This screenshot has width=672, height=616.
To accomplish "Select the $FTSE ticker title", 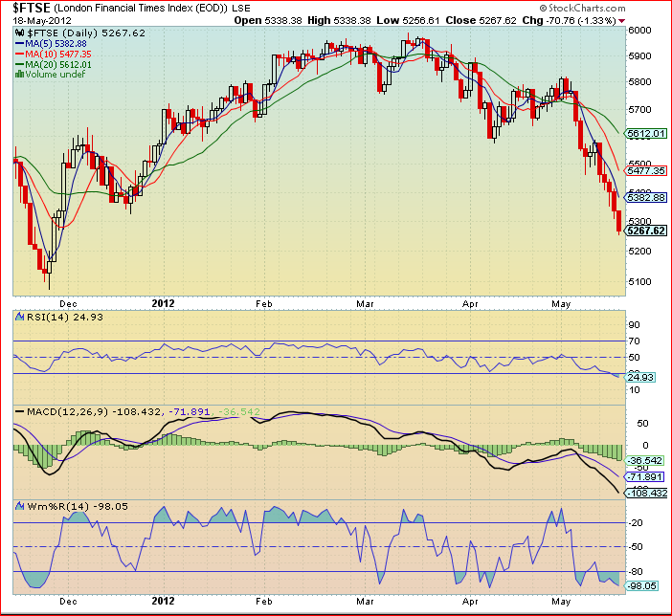I will pyautogui.click(x=32, y=8).
